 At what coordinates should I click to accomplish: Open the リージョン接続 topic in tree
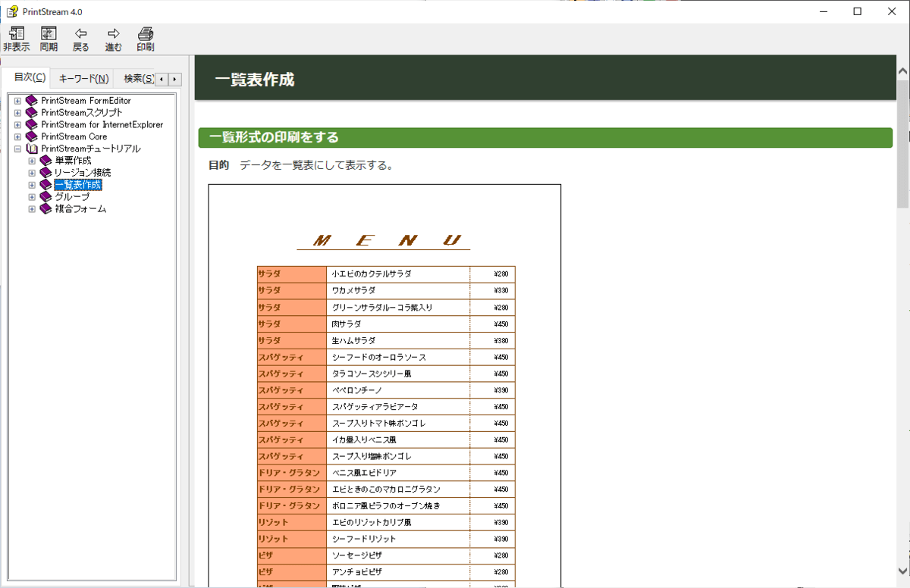[x=82, y=173]
